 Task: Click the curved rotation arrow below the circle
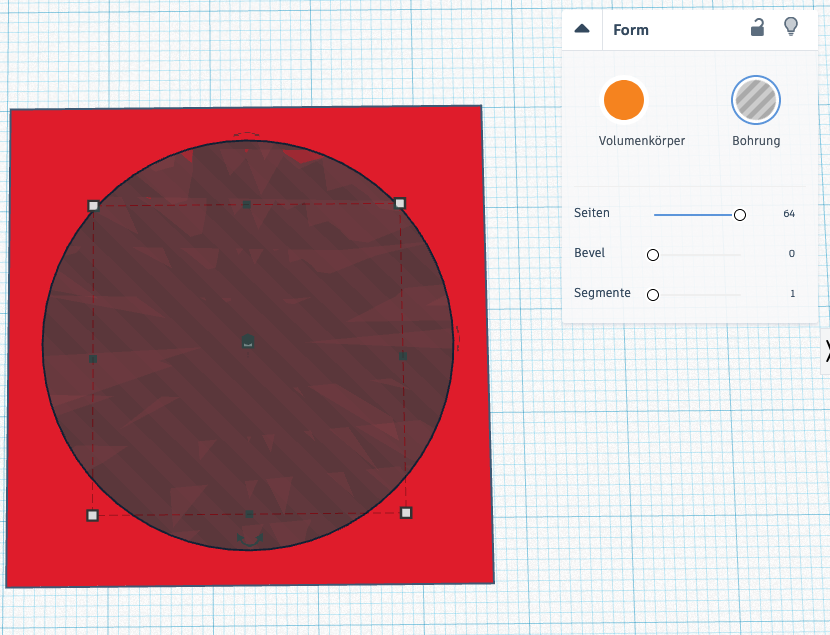pos(250,539)
